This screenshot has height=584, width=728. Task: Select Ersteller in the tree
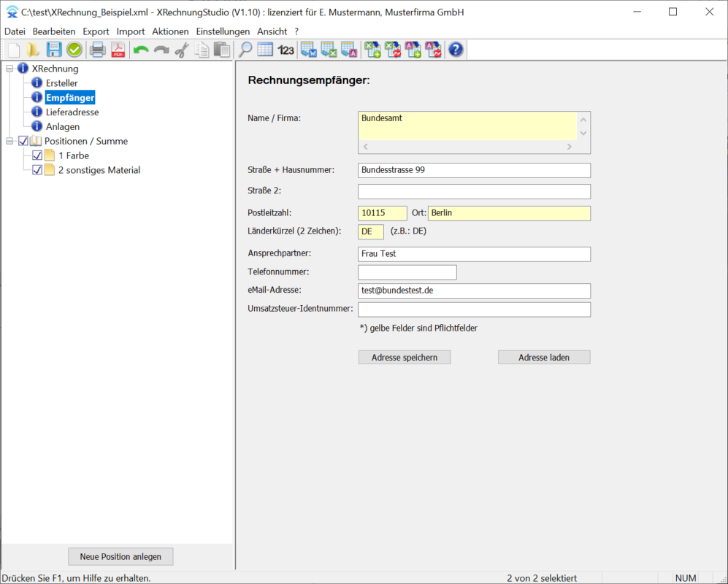(x=62, y=83)
